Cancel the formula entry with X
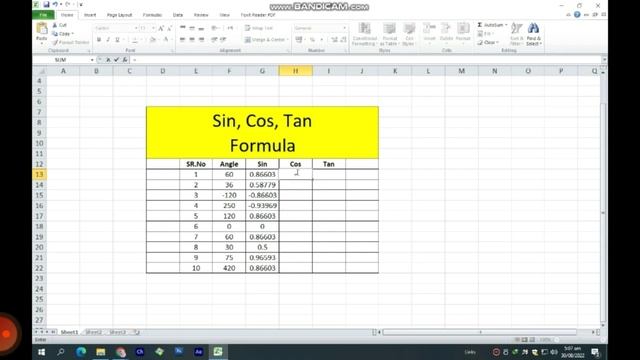The height and width of the screenshot is (360, 640). coord(108,60)
